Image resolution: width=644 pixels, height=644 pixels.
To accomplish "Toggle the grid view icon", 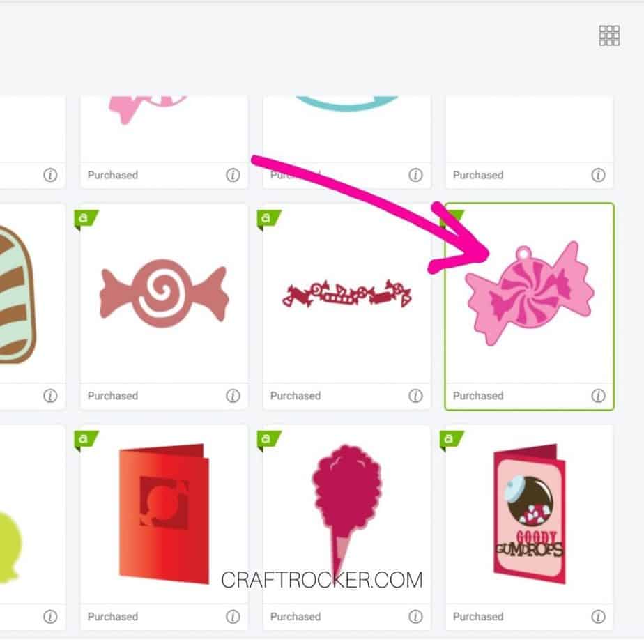I will [x=609, y=36].
